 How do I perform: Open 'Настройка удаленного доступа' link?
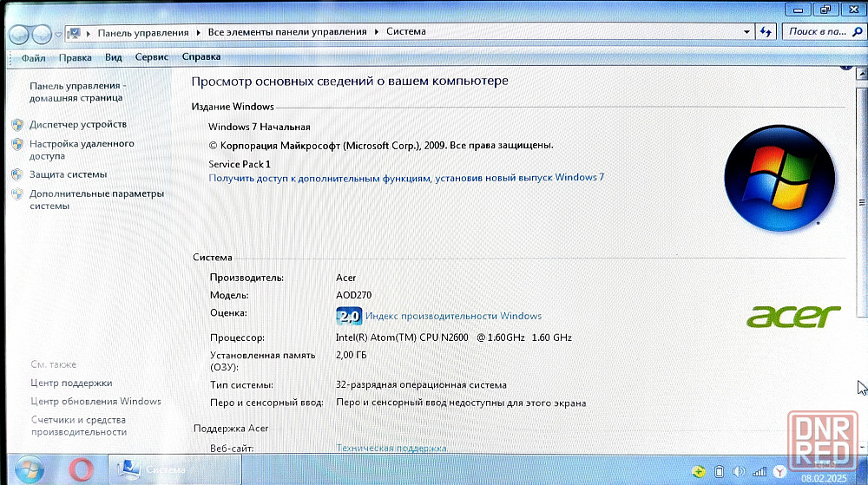tap(82, 149)
